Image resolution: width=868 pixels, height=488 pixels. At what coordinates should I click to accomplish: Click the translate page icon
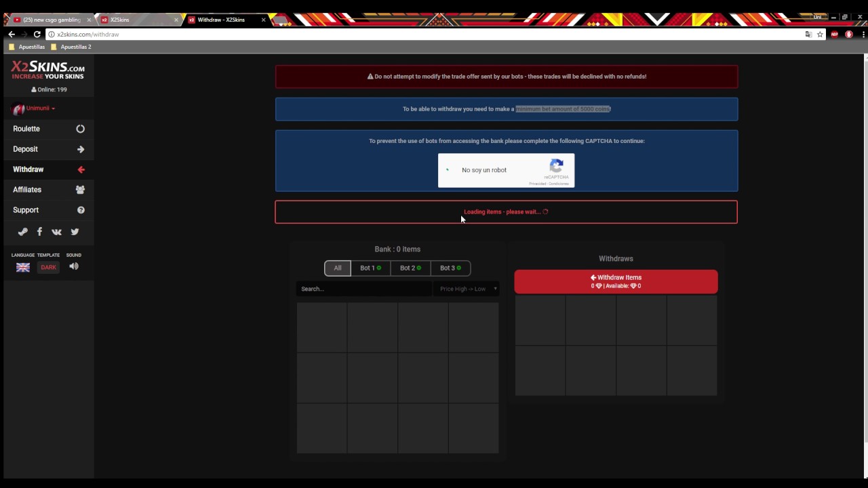(808, 34)
